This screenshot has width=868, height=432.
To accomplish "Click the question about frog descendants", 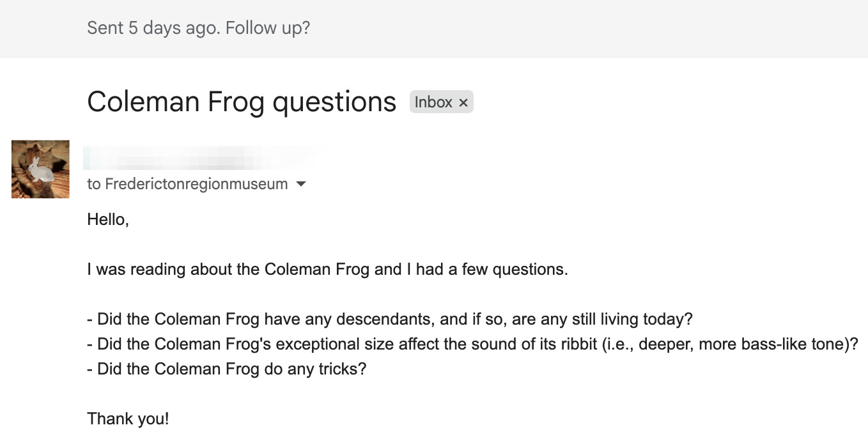I will 390,319.
